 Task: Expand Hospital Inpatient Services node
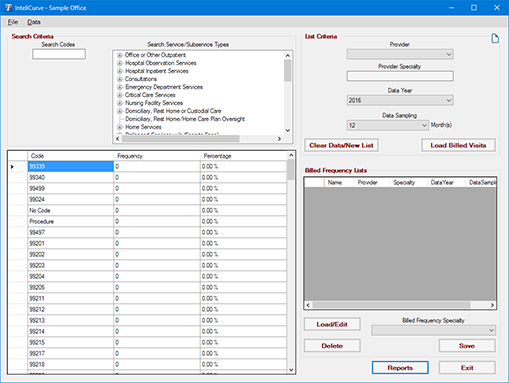point(120,71)
